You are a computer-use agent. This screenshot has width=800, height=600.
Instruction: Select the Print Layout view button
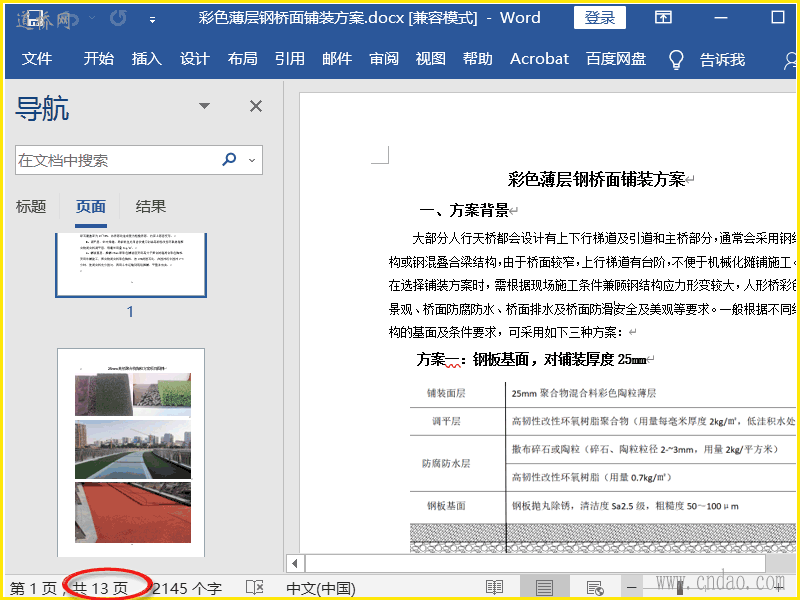[544, 588]
